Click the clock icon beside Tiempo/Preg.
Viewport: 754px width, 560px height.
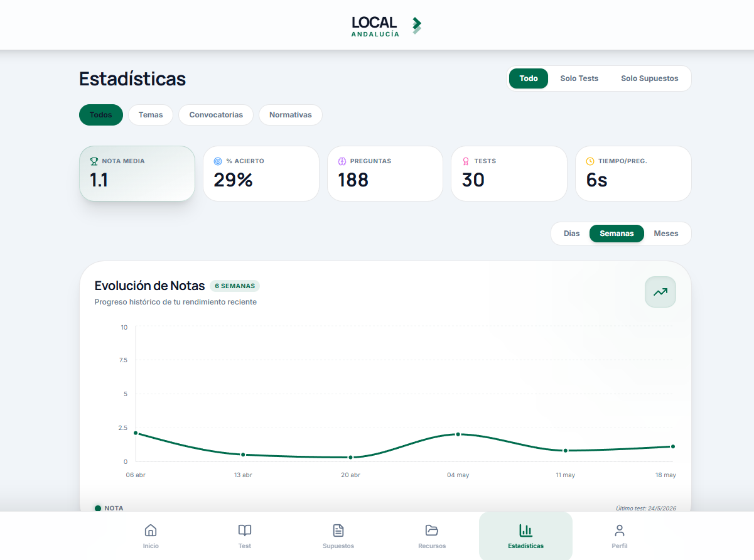590,161
